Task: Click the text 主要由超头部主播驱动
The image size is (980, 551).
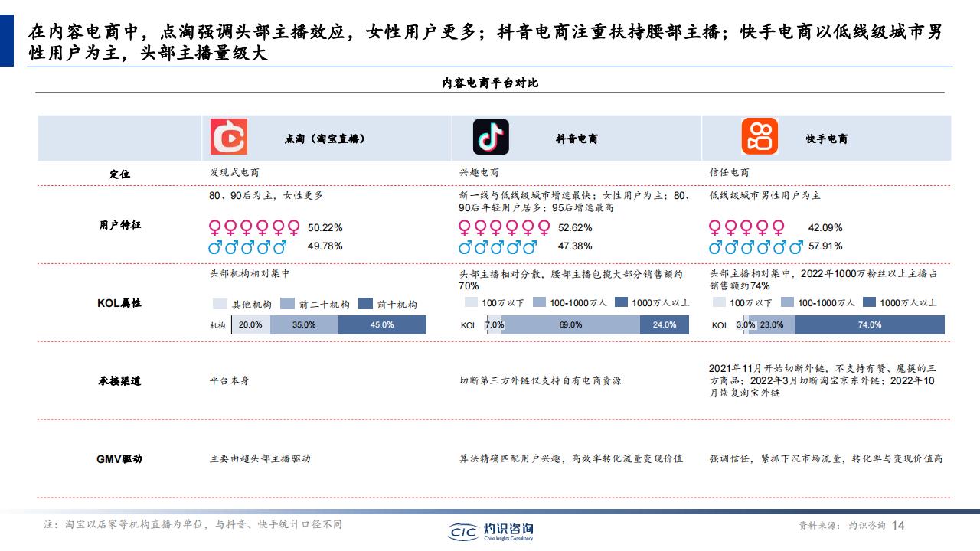Action: [x=260, y=459]
